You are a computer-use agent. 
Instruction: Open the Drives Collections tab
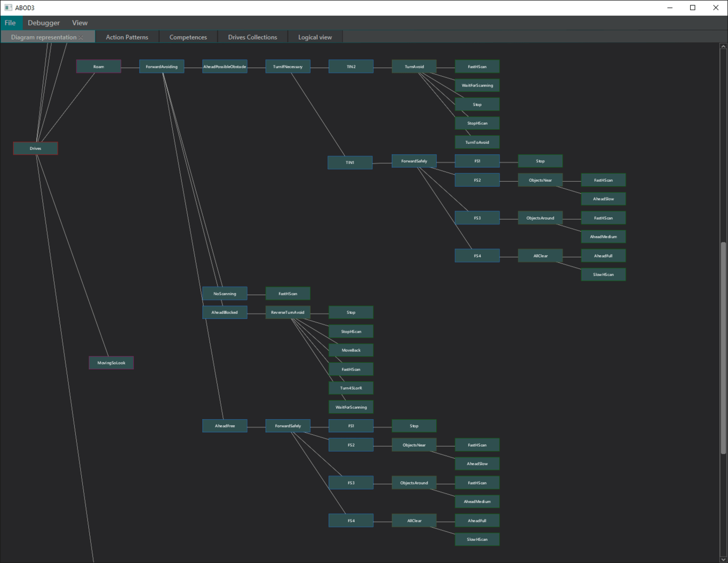click(253, 37)
